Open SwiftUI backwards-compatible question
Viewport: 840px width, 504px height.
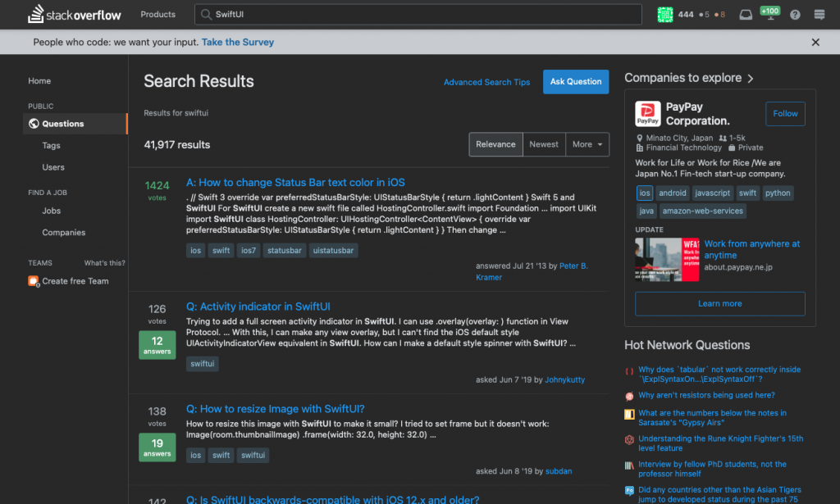click(332, 500)
